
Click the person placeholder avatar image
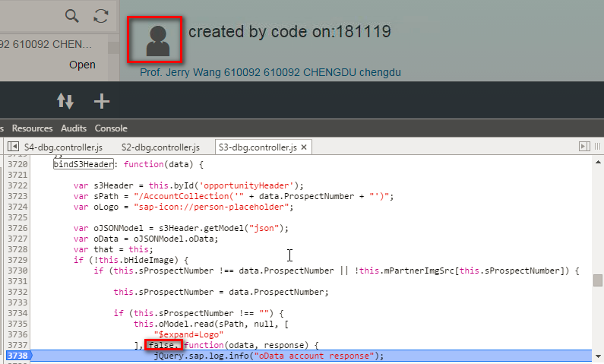click(x=157, y=41)
